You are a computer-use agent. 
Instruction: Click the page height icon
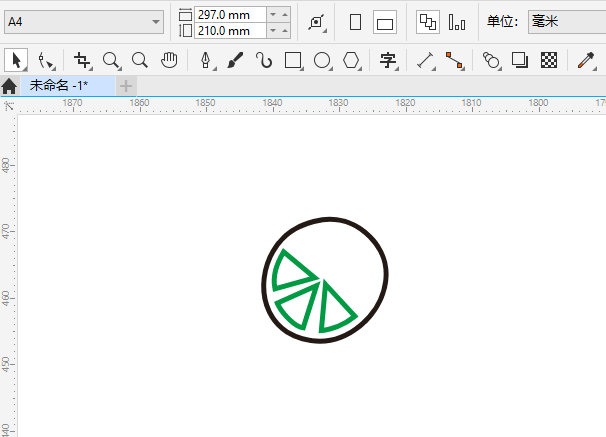[x=186, y=31]
